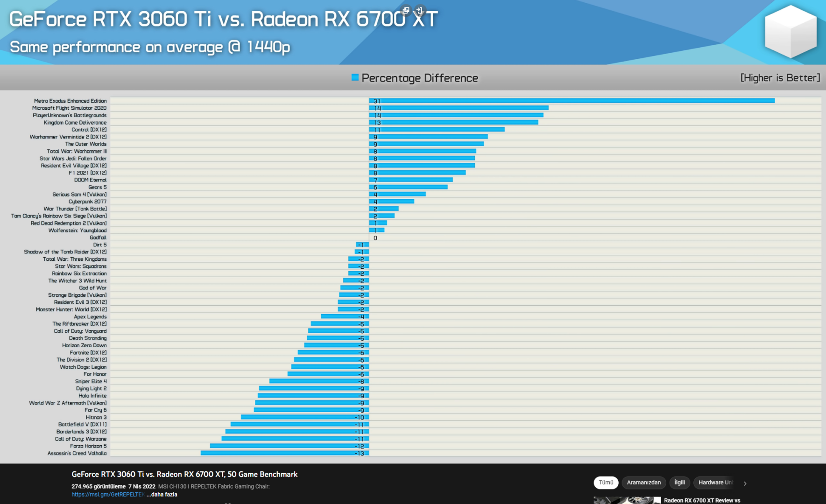Viewport: 826px width, 504px height.
Task: Click the 'Death Stranding' label
Action: (88, 338)
